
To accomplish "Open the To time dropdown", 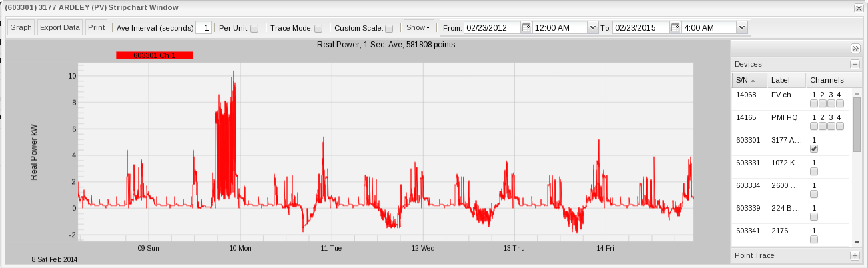I will pos(741,28).
